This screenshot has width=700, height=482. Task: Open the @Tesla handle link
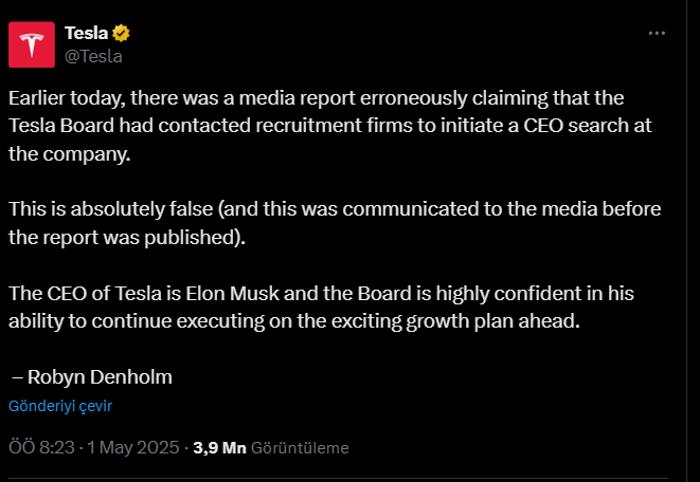click(93, 57)
